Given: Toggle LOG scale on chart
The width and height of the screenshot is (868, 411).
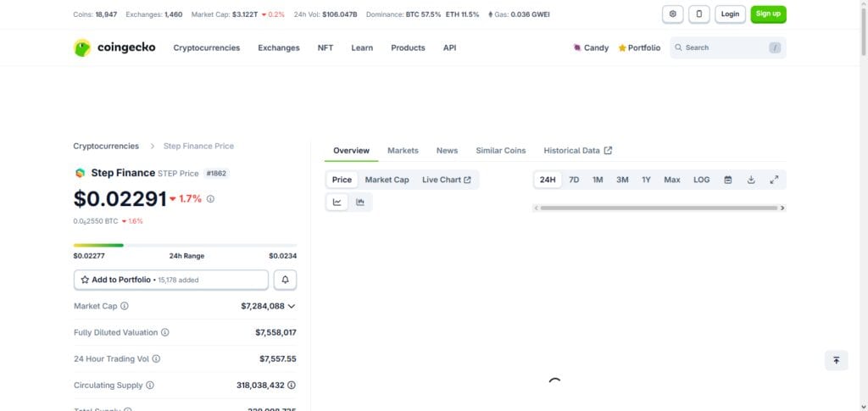Looking at the screenshot, I should (701, 180).
